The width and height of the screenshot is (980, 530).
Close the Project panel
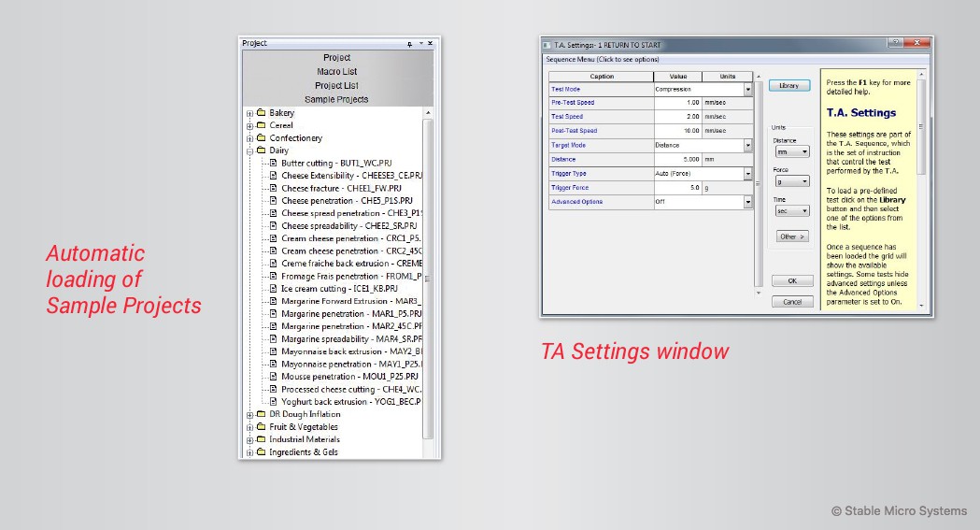tap(430, 44)
